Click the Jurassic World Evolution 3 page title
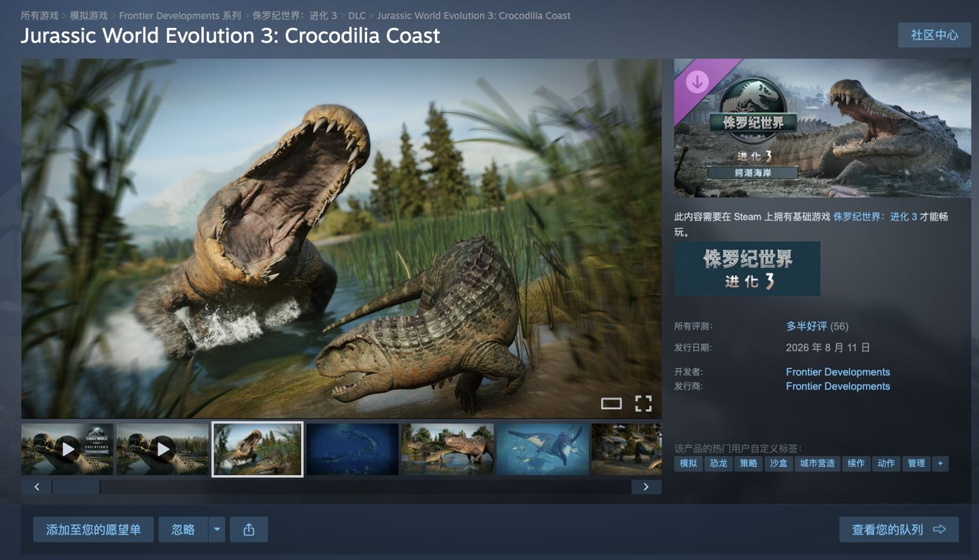Image resolution: width=979 pixels, height=560 pixels. [x=230, y=35]
